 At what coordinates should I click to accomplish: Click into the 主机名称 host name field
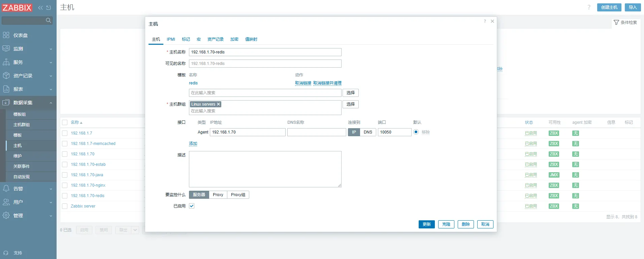coord(265,52)
